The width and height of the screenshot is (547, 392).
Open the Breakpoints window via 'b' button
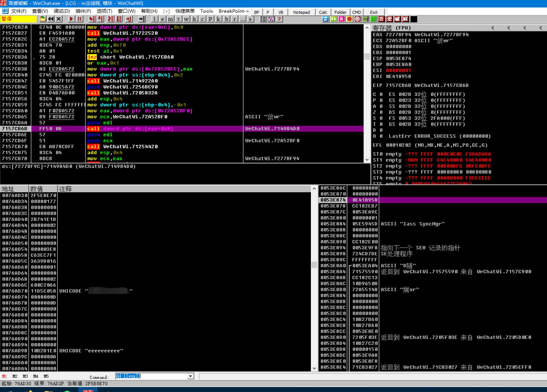point(227,19)
